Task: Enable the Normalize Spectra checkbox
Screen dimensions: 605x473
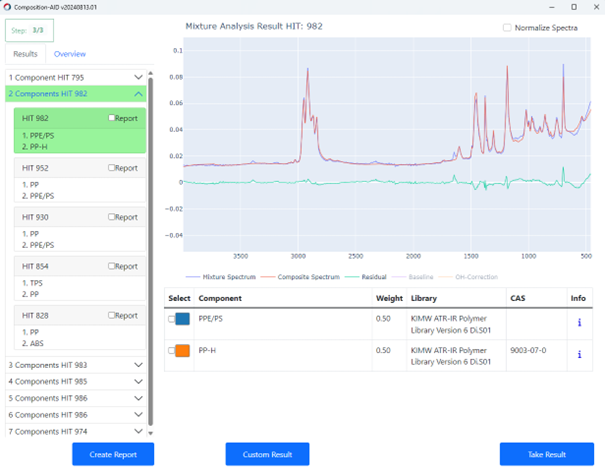Action: click(x=508, y=27)
